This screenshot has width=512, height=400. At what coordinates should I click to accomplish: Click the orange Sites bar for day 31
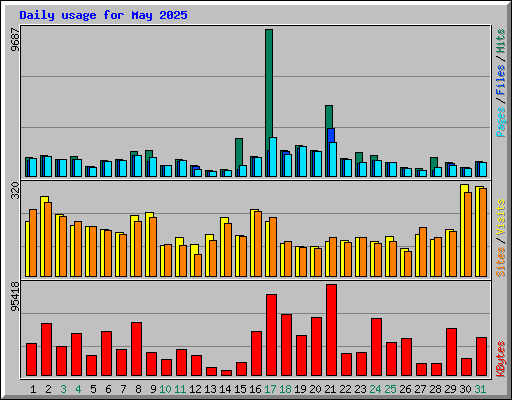[483, 232]
